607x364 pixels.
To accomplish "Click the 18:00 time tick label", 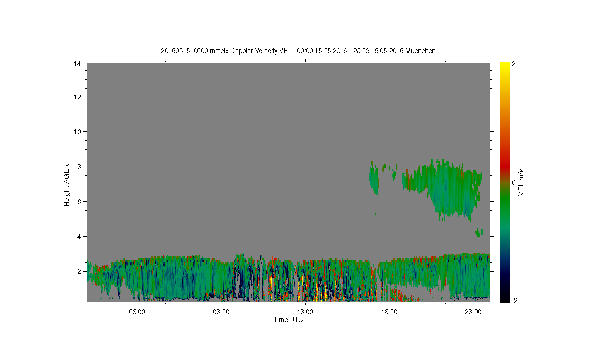I will [x=389, y=312].
